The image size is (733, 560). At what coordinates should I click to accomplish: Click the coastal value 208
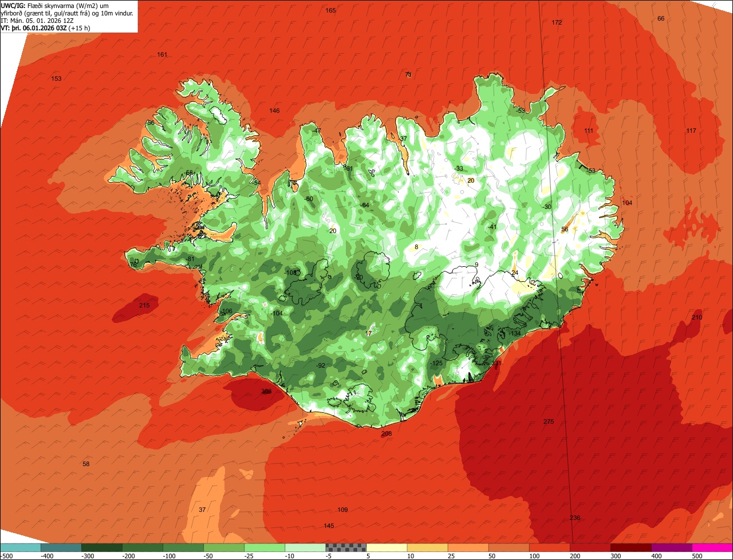tap(387, 433)
